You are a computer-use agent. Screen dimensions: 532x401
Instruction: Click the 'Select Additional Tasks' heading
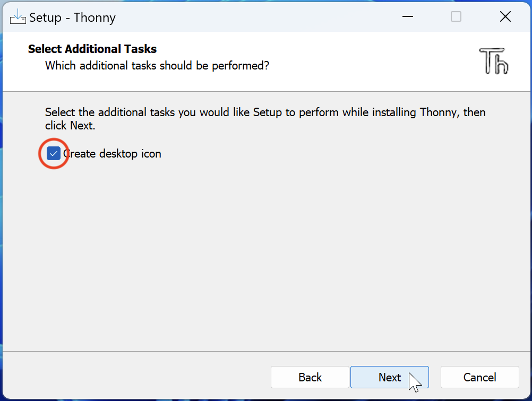coord(92,49)
